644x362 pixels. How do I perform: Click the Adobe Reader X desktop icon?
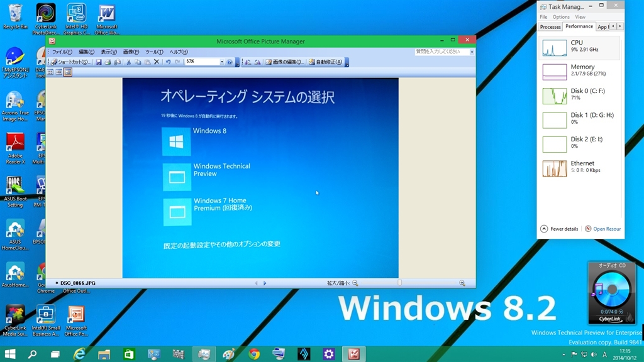click(x=15, y=148)
